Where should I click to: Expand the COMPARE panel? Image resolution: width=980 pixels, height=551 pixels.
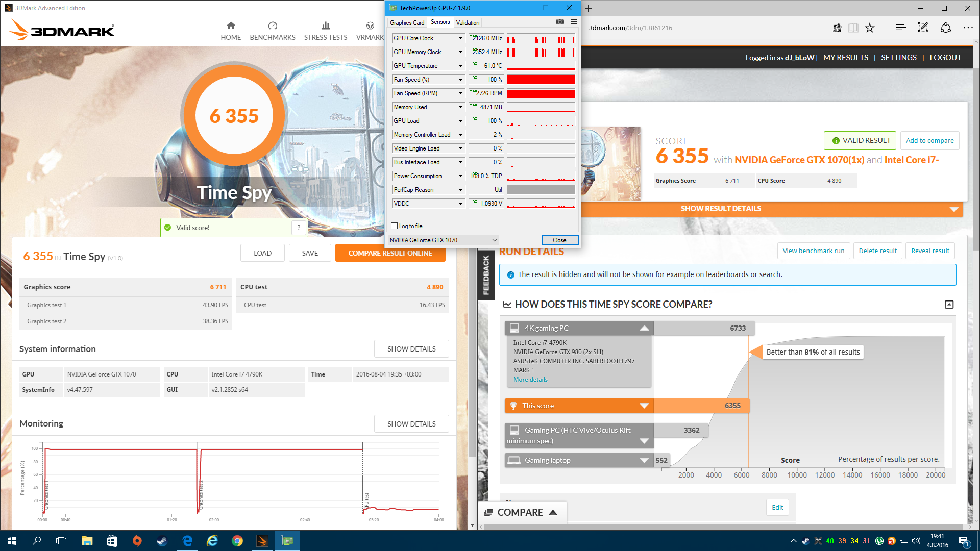click(522, 512)
